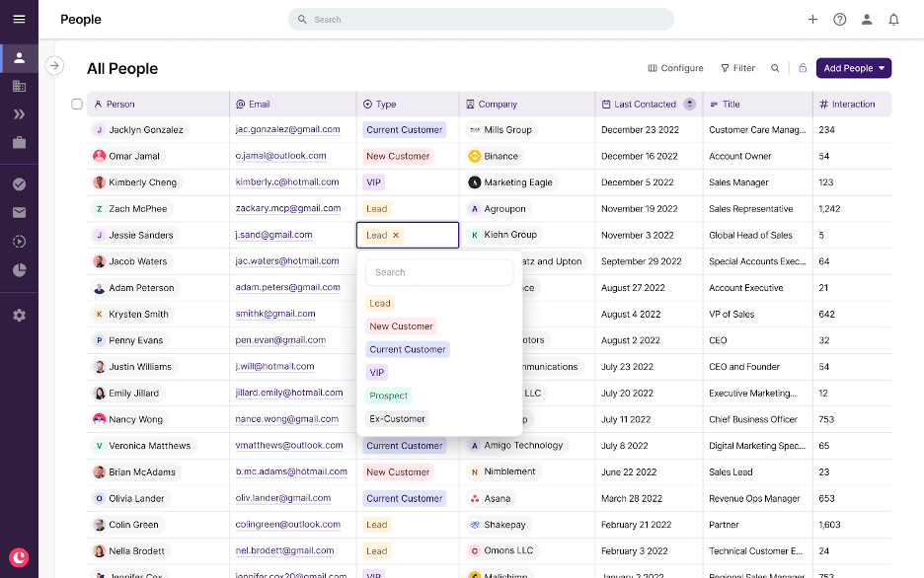Open the People section in sidebar
This screenshot has height=578, width=924.
click(19, 57)
